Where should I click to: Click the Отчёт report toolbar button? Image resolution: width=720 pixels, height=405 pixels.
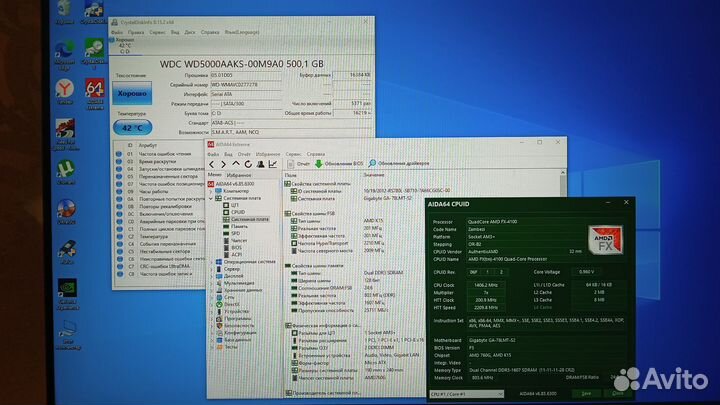click(298, 163)
